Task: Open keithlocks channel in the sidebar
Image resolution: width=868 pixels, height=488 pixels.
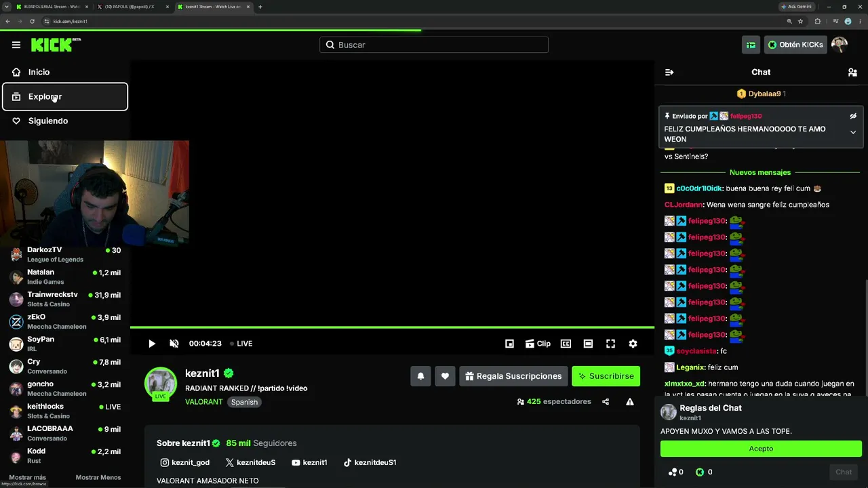Action: (65, 411)
